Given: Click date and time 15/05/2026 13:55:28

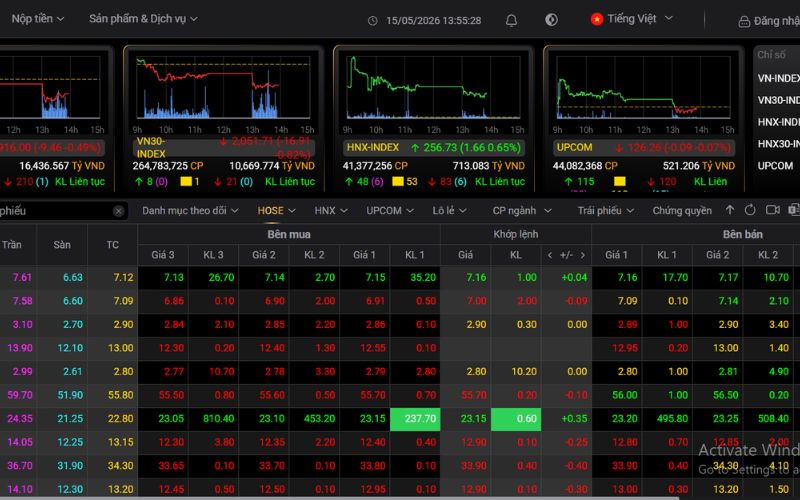Looking at the screenshot, I should tap(433, 21).
